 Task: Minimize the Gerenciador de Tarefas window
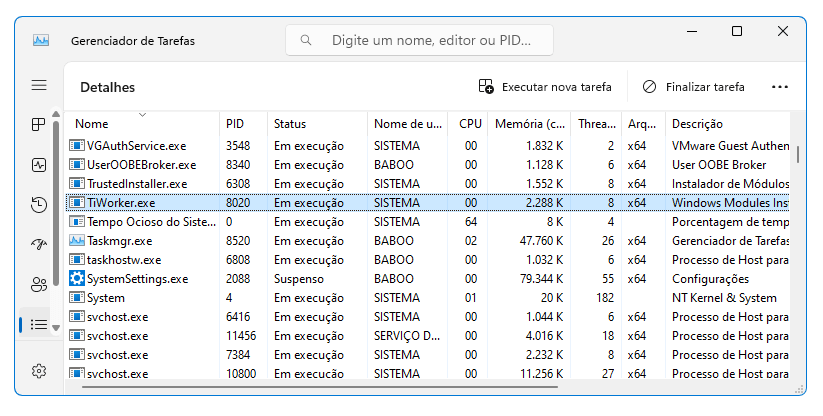pyautogui.click(x=692, y=31)
